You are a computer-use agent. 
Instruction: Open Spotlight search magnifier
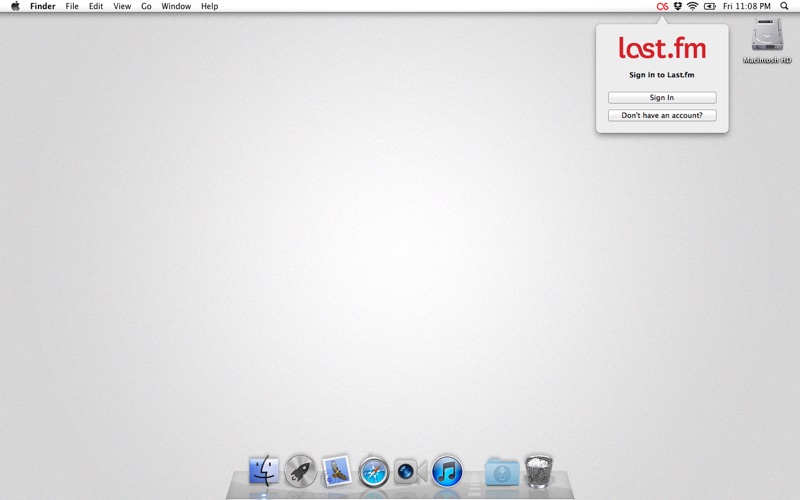pyautogui.click(x=784, y=6)
